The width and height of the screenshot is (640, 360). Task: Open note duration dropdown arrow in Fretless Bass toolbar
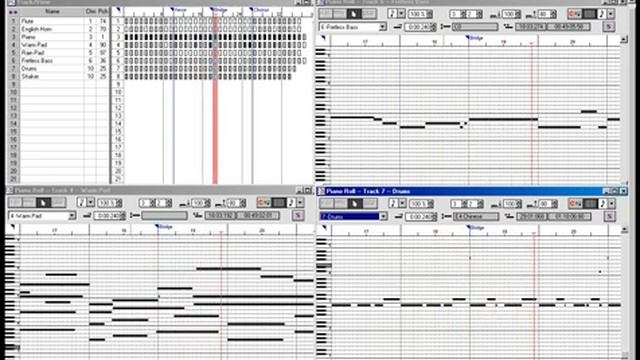point(402,14)
